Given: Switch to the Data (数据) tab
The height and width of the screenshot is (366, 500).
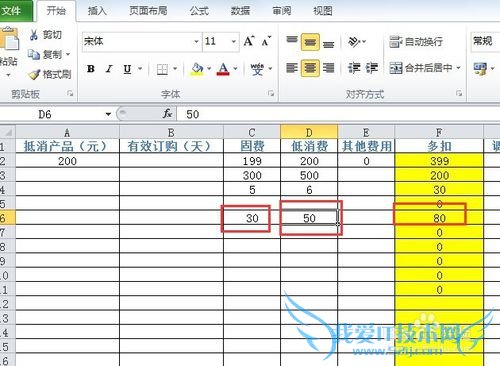Looking at the screenshot, I should tap(240, 11).
